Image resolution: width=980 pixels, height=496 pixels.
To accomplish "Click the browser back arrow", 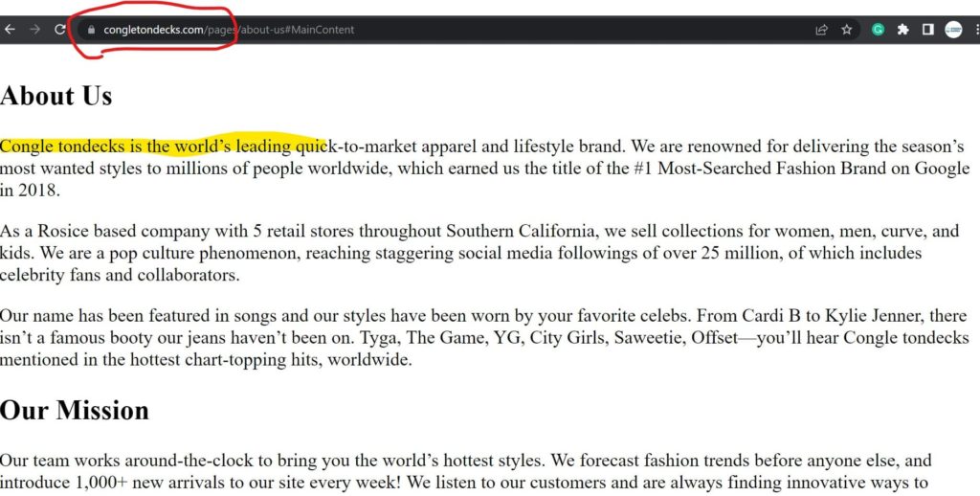I will click(x=10, y=30).
